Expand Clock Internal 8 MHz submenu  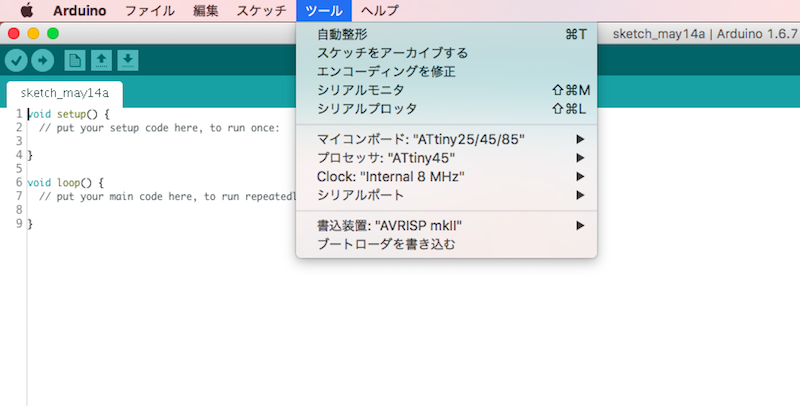[446, 176]
